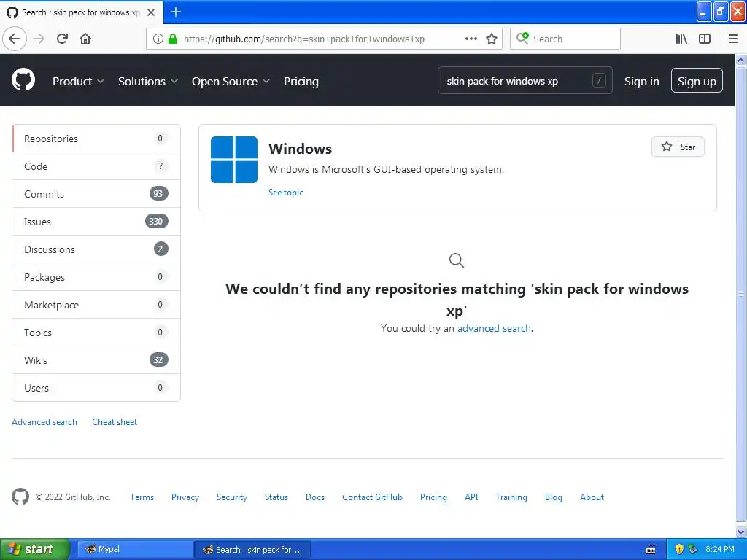
Task: Click the GitHub Octocat logo in header
Action: tap(23, 79)
